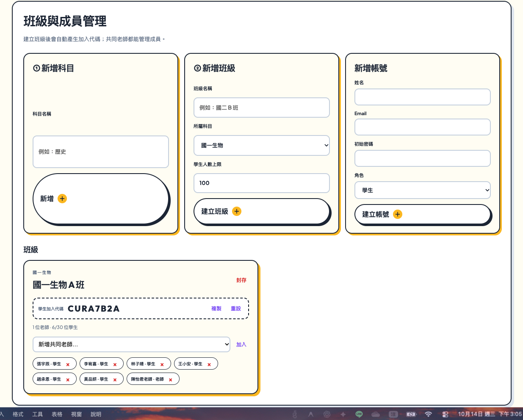Open the 說明 menu

(x=96, y=414)
